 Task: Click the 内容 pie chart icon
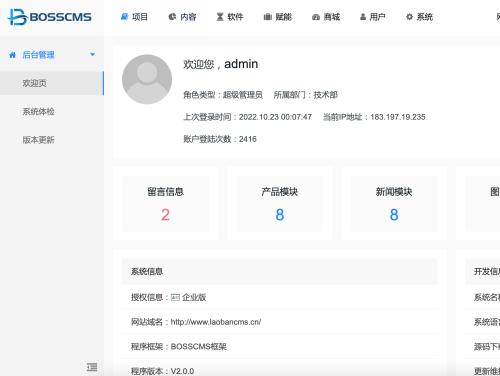pos(172,17)
